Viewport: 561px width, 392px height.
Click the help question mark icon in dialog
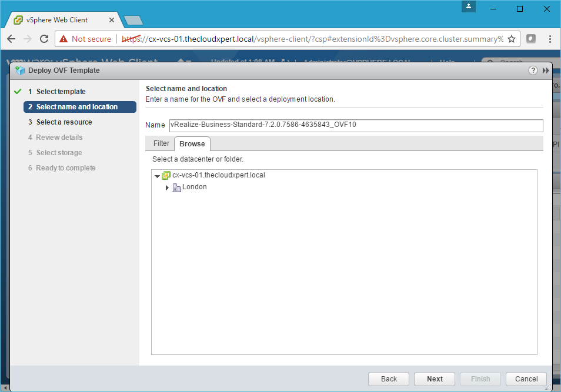(x=533, y=71)
